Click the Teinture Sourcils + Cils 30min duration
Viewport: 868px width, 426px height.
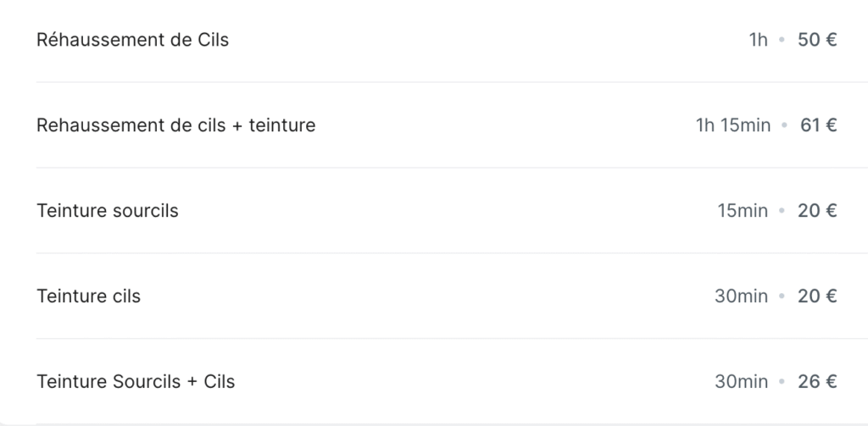point(741,382)
